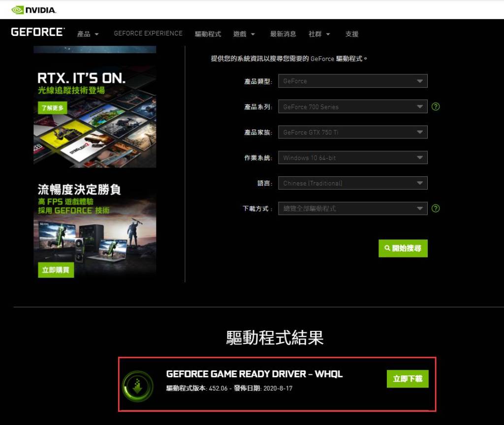Expand the 作業系統 Windows 10 64-bit dropdown
This screenshot has width=504, height=425.
tap(352, 158)
